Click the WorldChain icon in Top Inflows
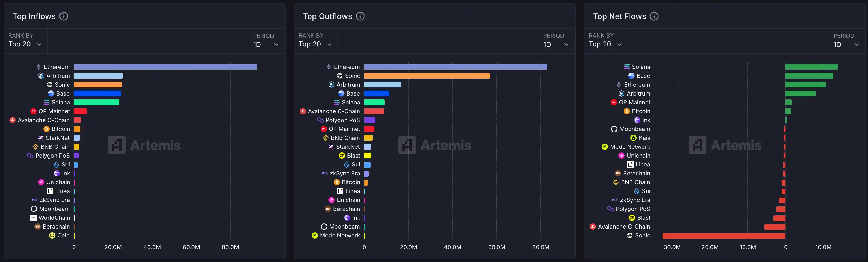The image size is (868, 262). (x=33, y=218)
